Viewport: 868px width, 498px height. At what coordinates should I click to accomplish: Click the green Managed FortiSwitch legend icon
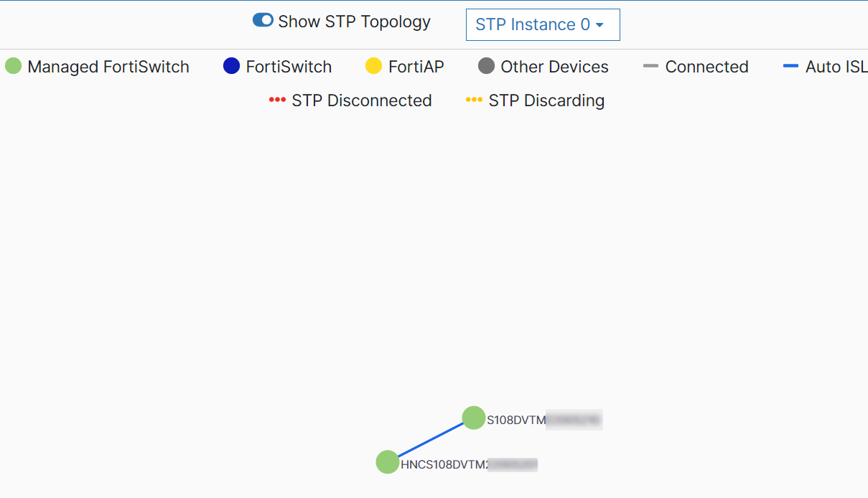click(x=12, y=66)
